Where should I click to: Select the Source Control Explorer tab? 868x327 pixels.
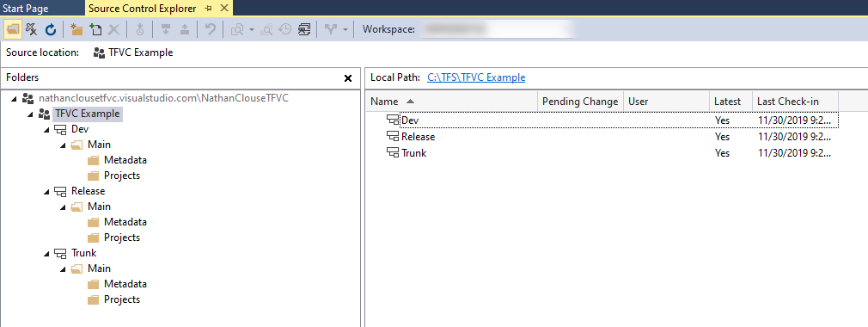tap(143, 9)
